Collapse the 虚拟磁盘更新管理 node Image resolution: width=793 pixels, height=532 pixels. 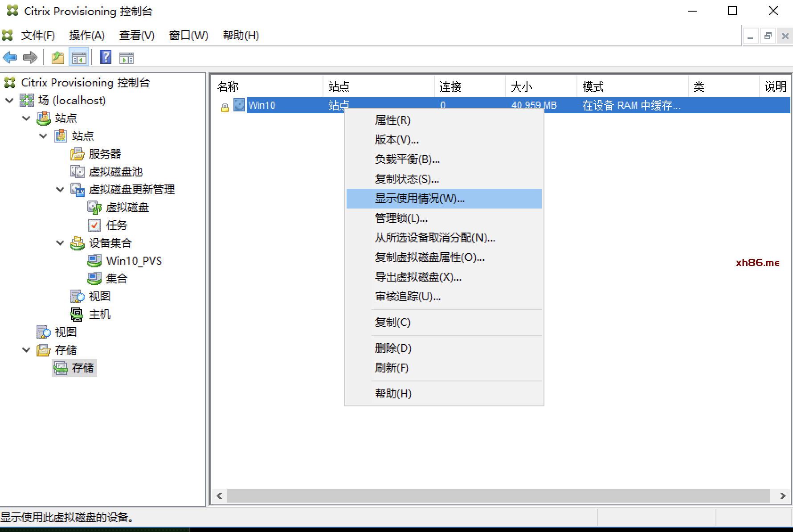(60, 190)
